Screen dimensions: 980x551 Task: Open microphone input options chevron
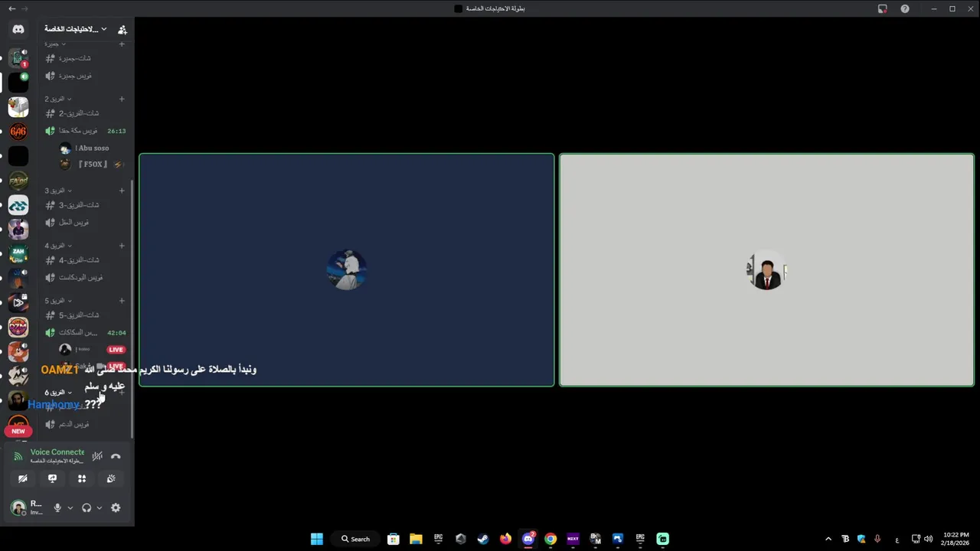coord(70,507)
